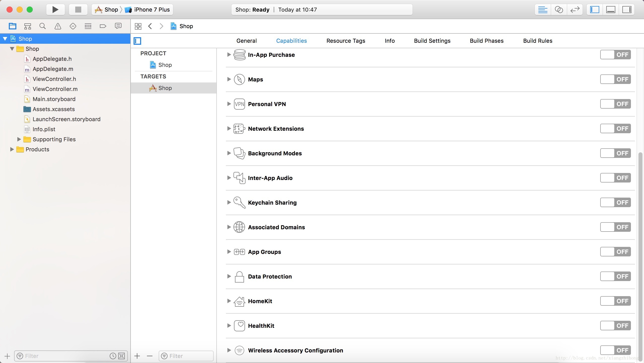Turn on In-App Purchase capability
644x363 pixels.
coord(615,55)
